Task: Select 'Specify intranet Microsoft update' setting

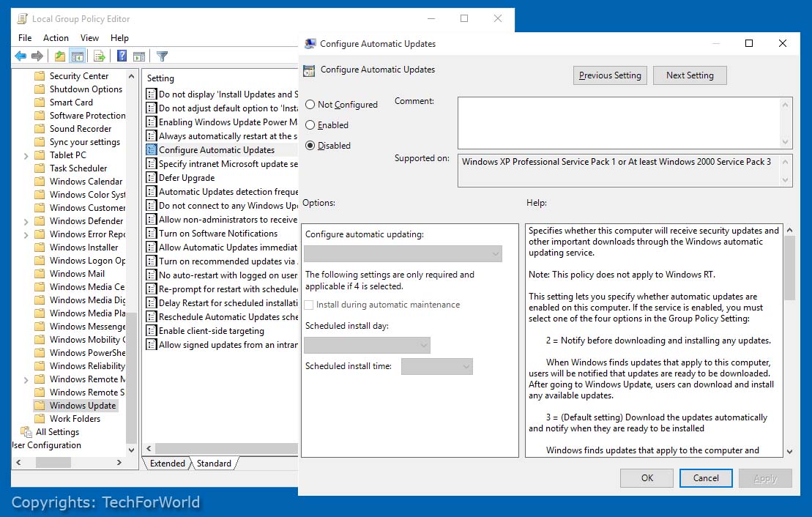Action: pyautogui.click(x=222, y=164)
